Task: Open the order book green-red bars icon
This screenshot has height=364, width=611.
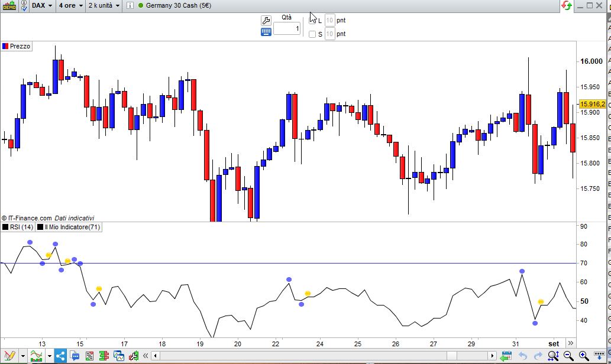Action: point(104,356)
